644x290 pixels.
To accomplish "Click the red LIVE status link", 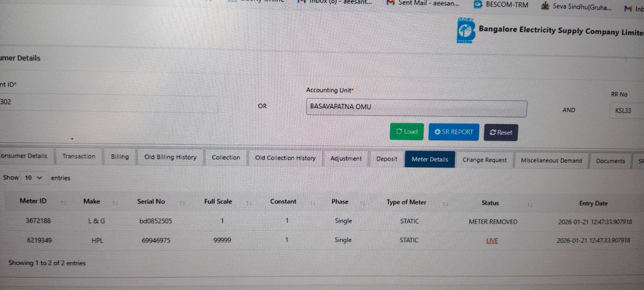I will pos(492,241).
